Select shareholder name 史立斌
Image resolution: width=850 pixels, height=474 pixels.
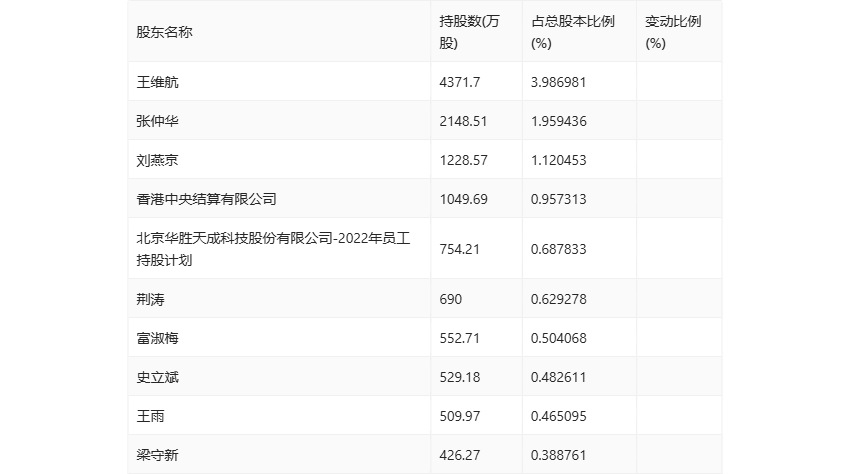pyautogui.click(x=157, y=377)
